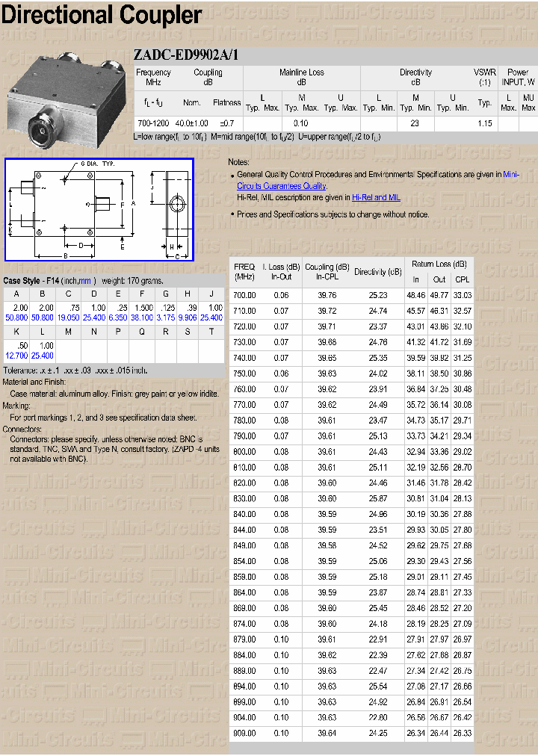Select the 700-1200 frequency range cell
The height and width of the screenshot is (756, 538).
[153, 123]
